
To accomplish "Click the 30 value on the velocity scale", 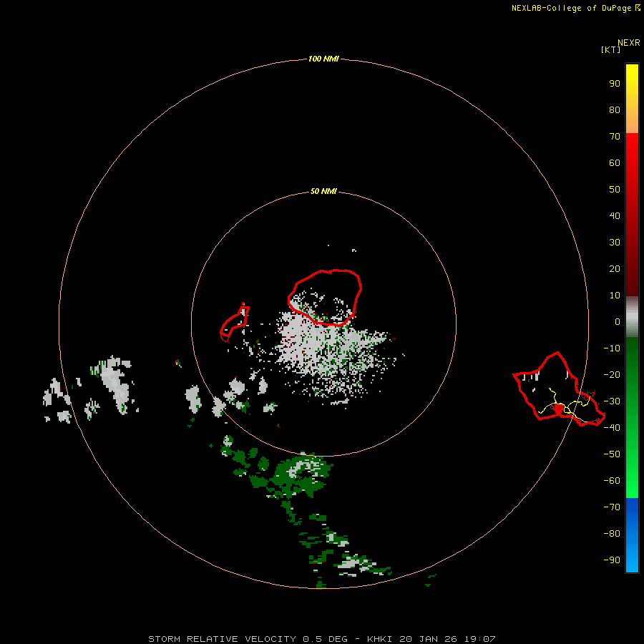I will coord(615,243).
